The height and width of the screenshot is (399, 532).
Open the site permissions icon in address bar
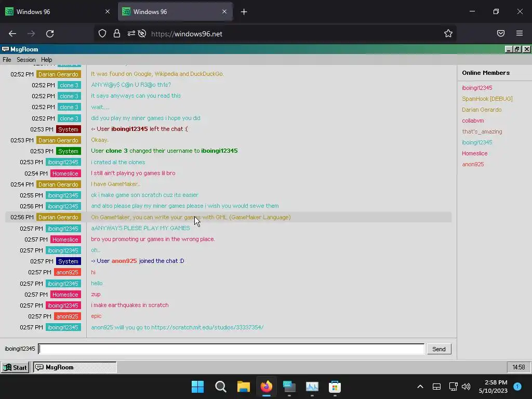[131, 34]
